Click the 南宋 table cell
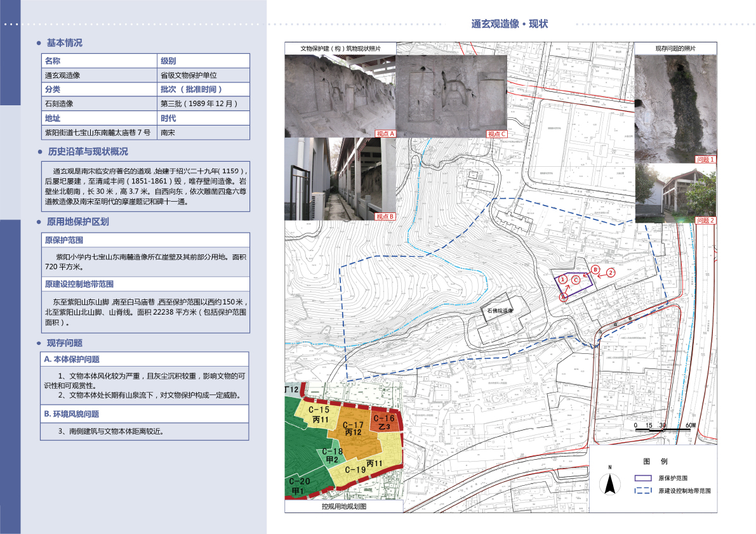This screenshot has height=534, width=756. (x=204, y=133)
